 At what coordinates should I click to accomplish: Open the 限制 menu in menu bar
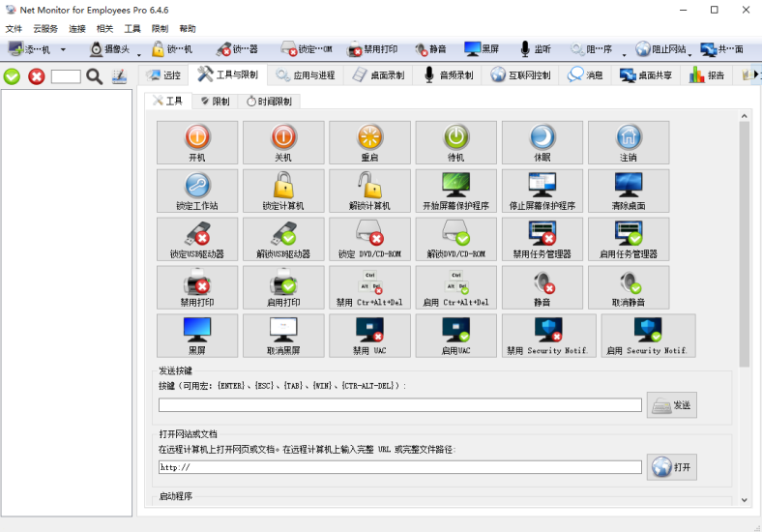coord(160,29)
